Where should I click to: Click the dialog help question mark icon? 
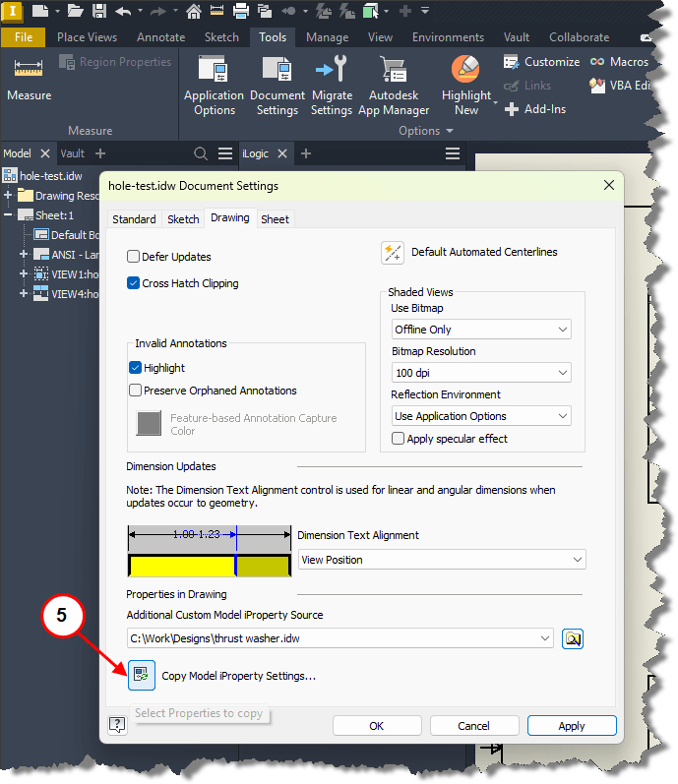tap(117, 725)
